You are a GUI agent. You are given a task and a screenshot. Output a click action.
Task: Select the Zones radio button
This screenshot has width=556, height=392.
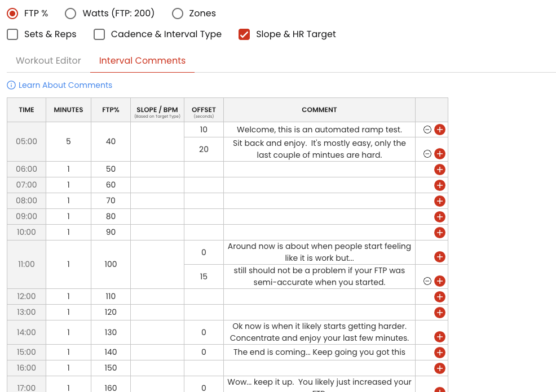click(178, 14)
